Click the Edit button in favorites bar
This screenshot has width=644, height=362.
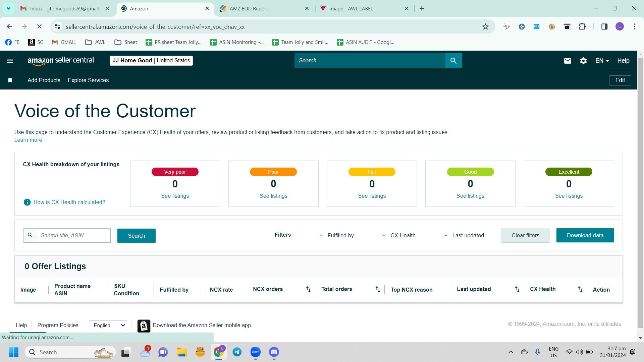tap(620, 80)
